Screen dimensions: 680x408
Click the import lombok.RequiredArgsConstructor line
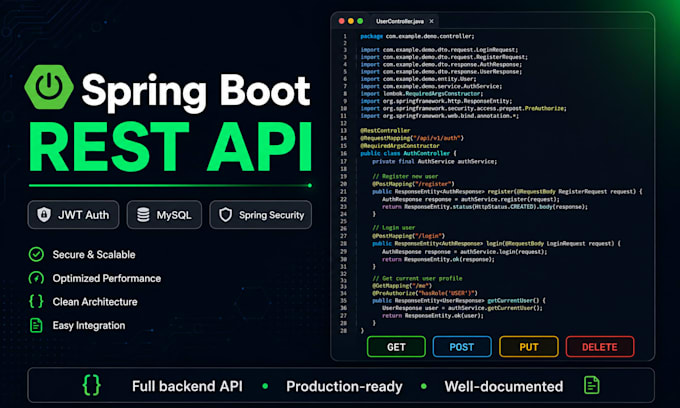[x=422, y=94]
